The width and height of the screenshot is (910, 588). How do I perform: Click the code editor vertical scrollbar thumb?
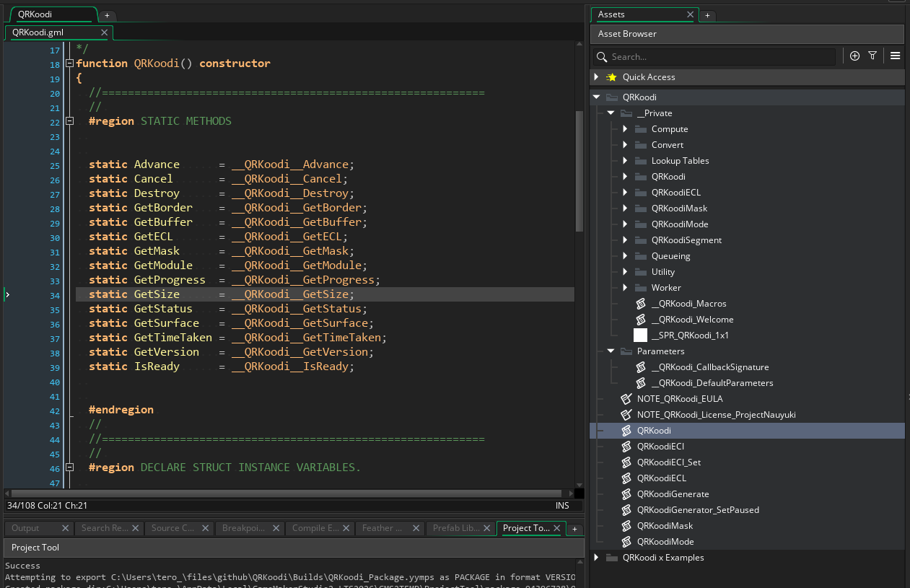[x=579, y=172]
